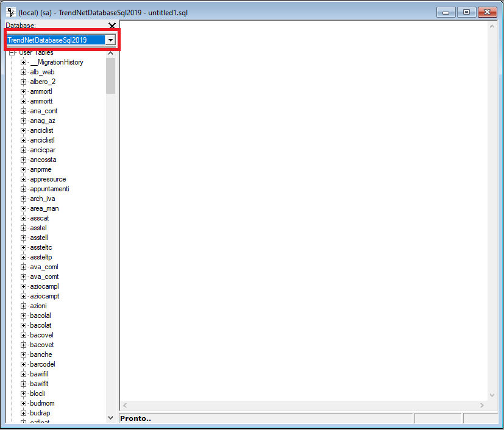Select the appuntamenti table
504x430 pixels.
click(49, 189)
